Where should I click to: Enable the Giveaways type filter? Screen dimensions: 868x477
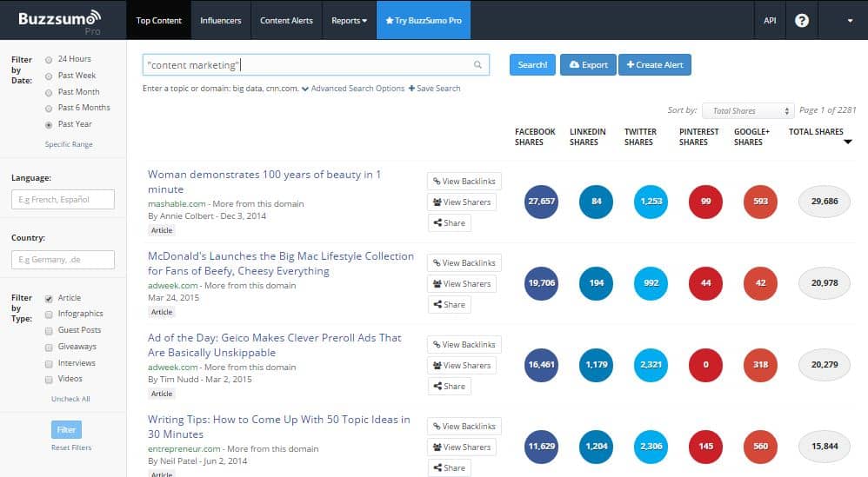click(49, 348)
